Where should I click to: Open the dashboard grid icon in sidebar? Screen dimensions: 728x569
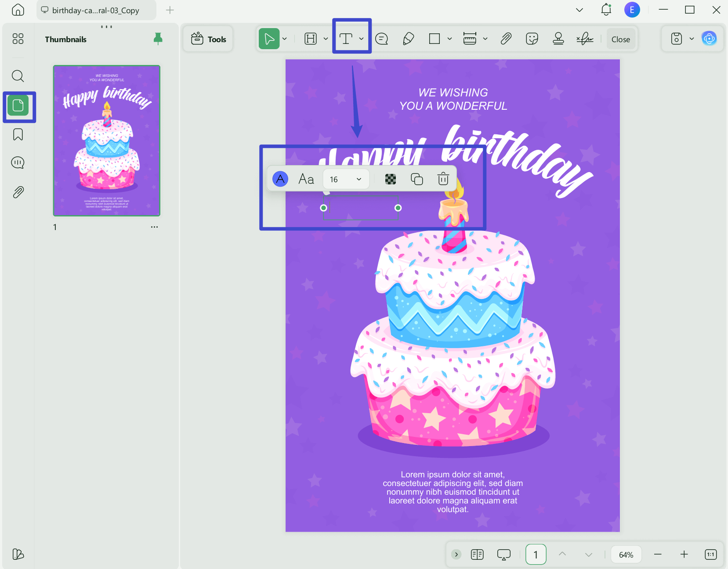[x=18, y=39]
